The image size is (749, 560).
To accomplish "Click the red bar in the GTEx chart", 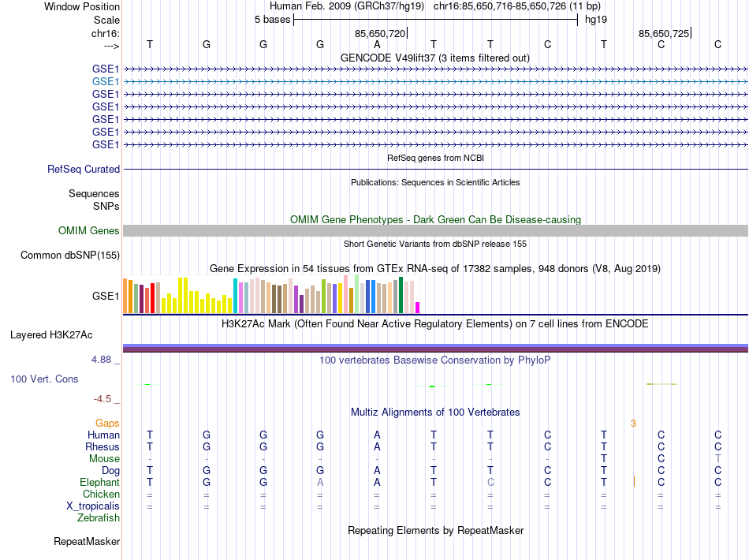I will (152, 298).
